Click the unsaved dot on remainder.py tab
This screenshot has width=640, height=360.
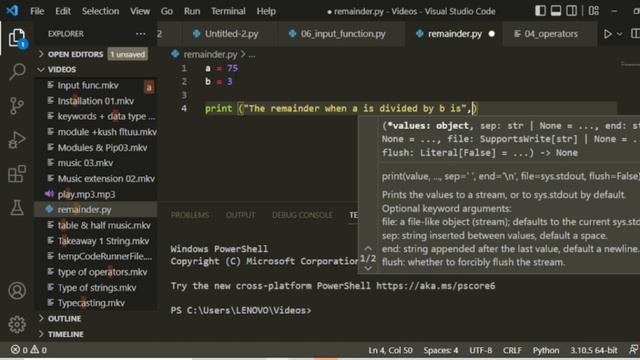click(x=492, y=34)
